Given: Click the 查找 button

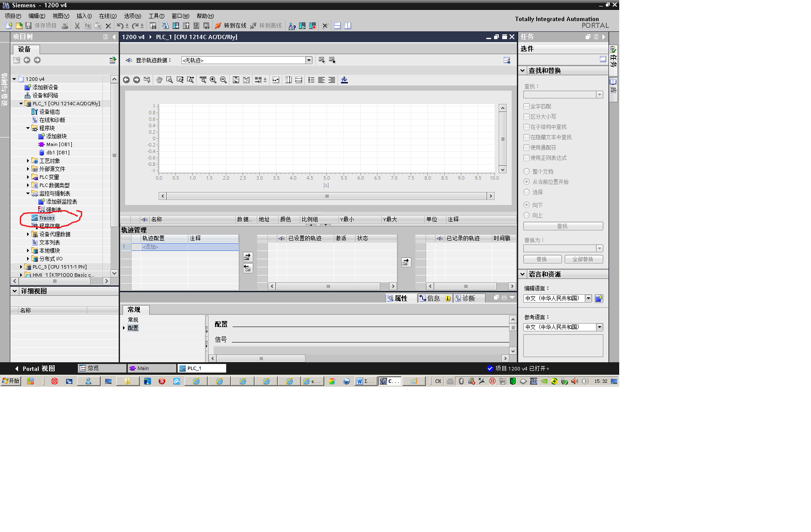Looking at the screenshot, I should point(563,226).
